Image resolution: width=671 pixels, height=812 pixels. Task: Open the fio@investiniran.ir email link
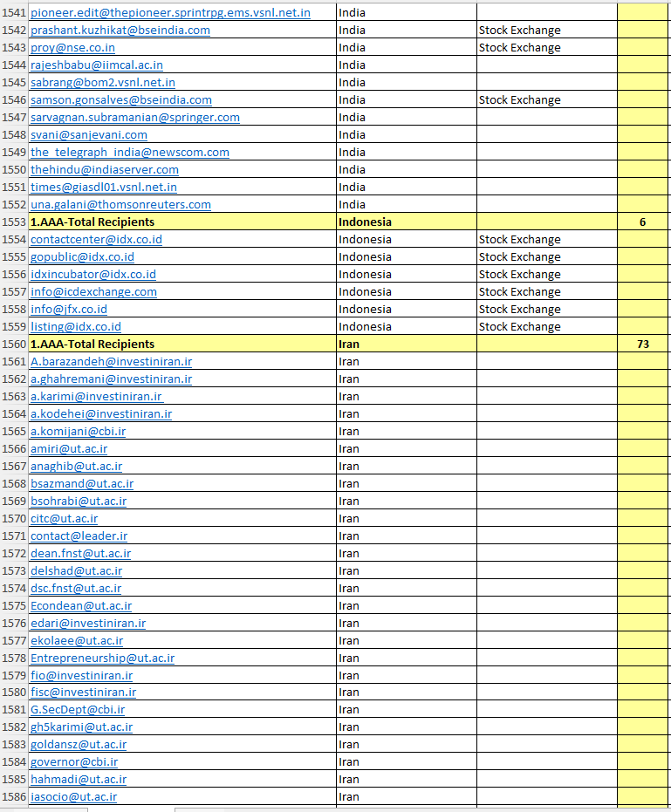point(81,675)
